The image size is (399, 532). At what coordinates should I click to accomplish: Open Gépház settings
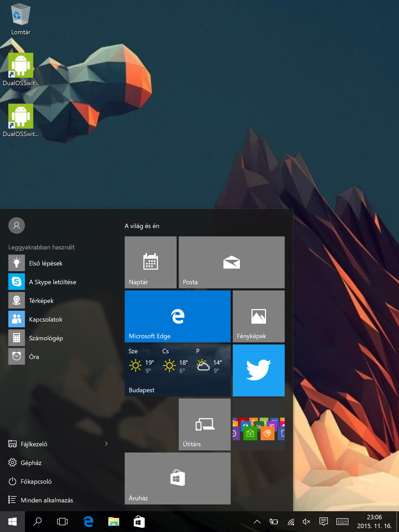31,463
